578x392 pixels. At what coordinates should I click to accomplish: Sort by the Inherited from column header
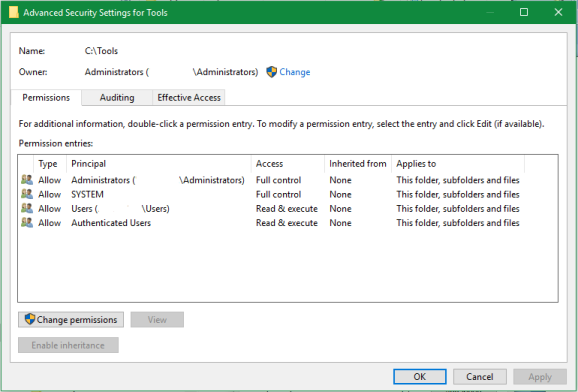[x=358, y=164]
